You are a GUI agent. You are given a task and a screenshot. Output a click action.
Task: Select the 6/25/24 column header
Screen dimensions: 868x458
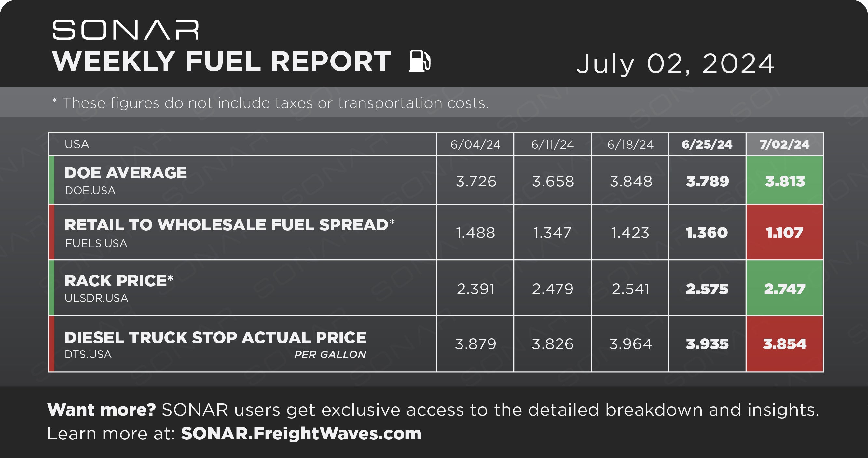[x=707, y=144]
